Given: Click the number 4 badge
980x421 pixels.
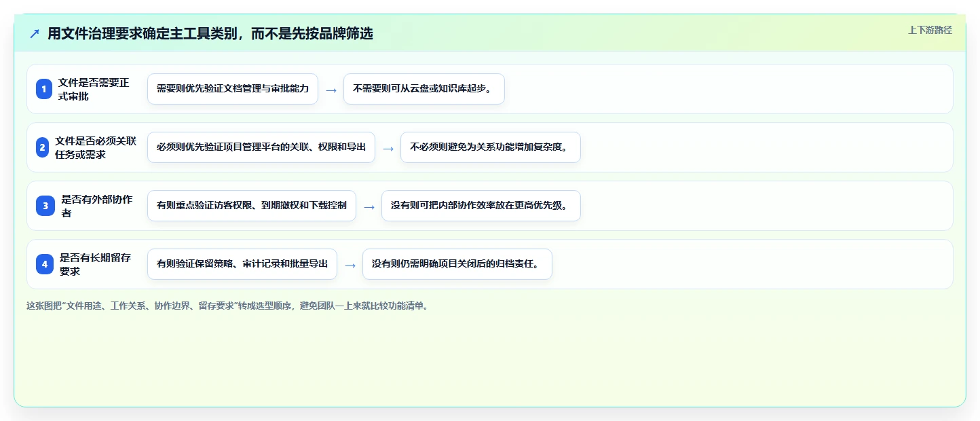Looking at the screenshot, I should (45, 264).
